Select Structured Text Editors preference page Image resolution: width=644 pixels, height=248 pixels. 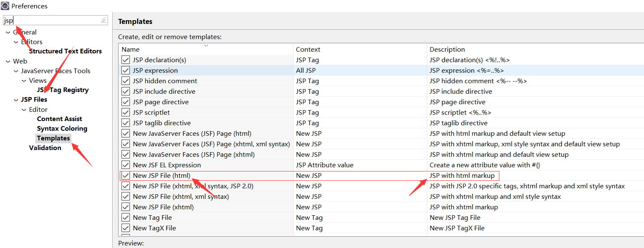65,51
